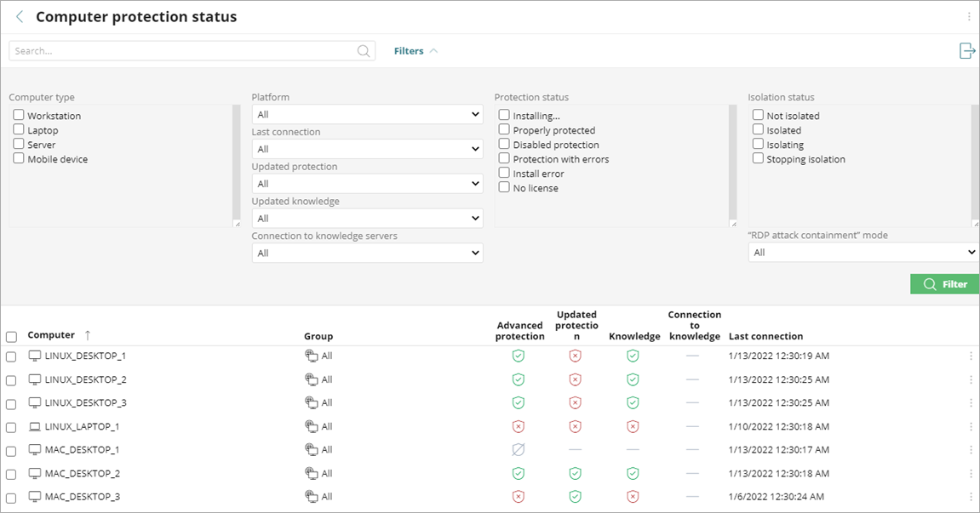
Task: Check the Properly protected status filter
Action: [503, 129]
